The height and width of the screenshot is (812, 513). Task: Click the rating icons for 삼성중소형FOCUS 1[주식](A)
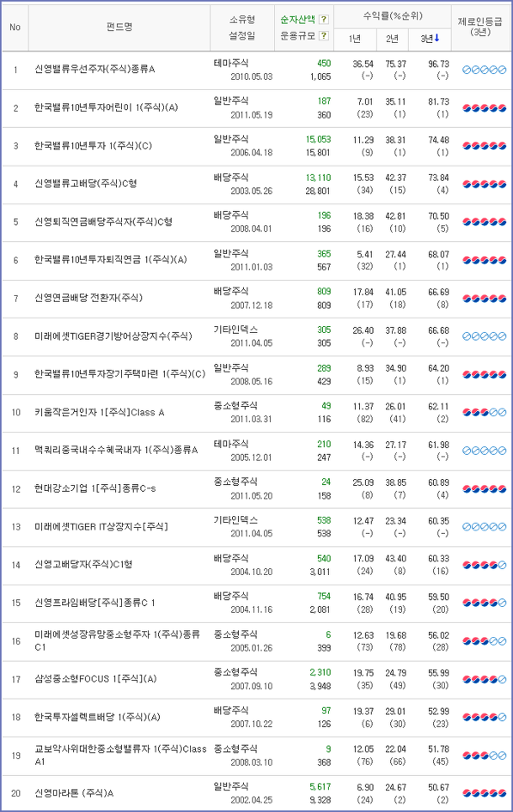484,679
